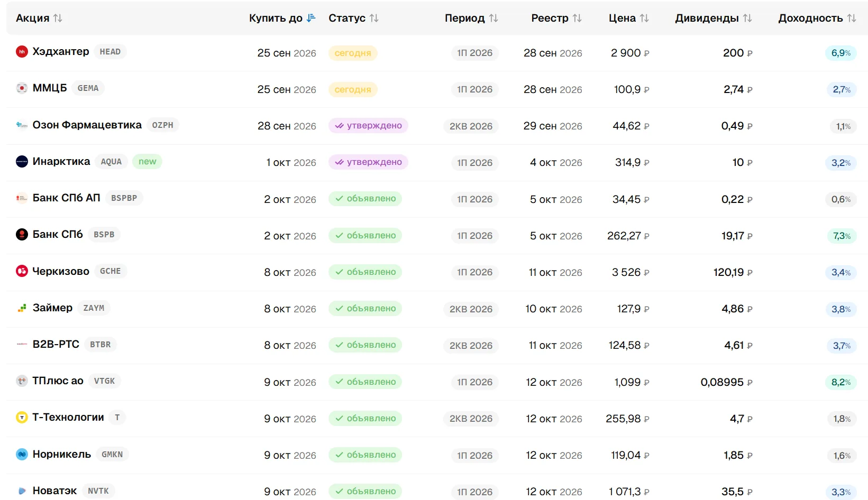This screenshot has height=500, width=868.
Task: Click the 2КВ 2026 period in Займер row
Action: tap(471, 309)
